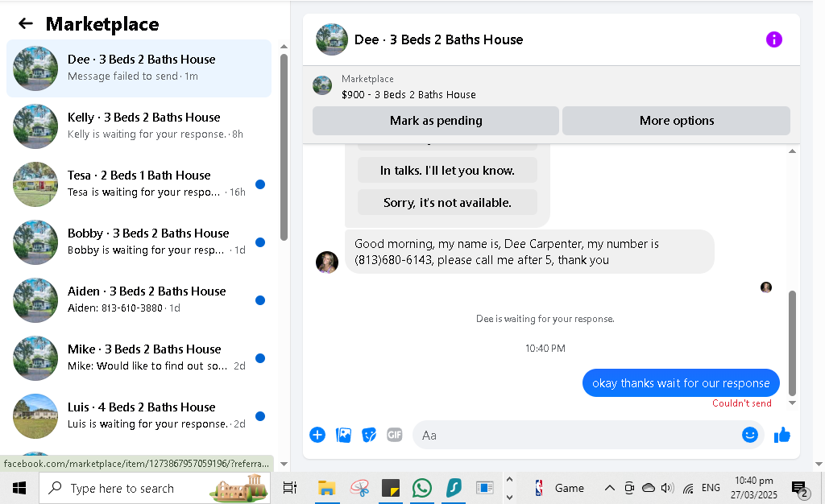Screen dimensions: 825x504
Task: Send quick reply Sorry, it's not available.
Action: point(447,202)
